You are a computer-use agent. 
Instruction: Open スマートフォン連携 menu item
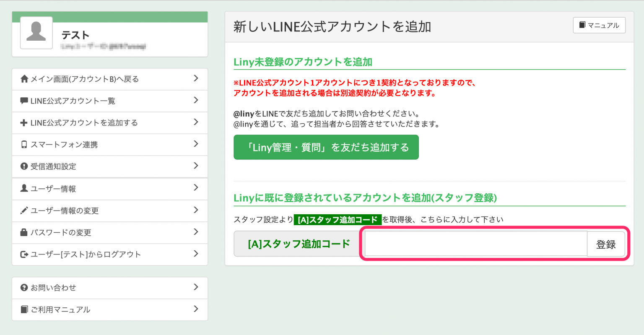tap(110, 145)
